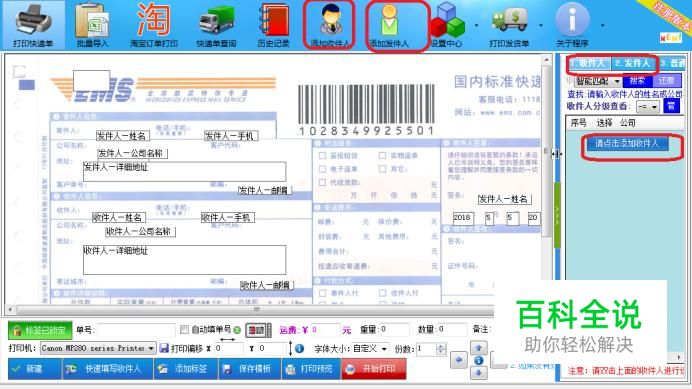
Task: Click the 数量 quantity field
Action: [x=452, y=329]
